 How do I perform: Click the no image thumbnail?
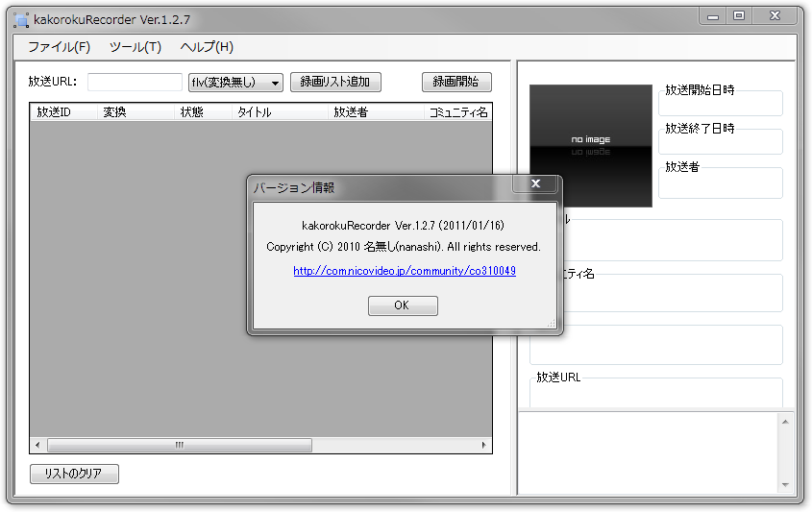pyautogui.click(x=590, y=145)
